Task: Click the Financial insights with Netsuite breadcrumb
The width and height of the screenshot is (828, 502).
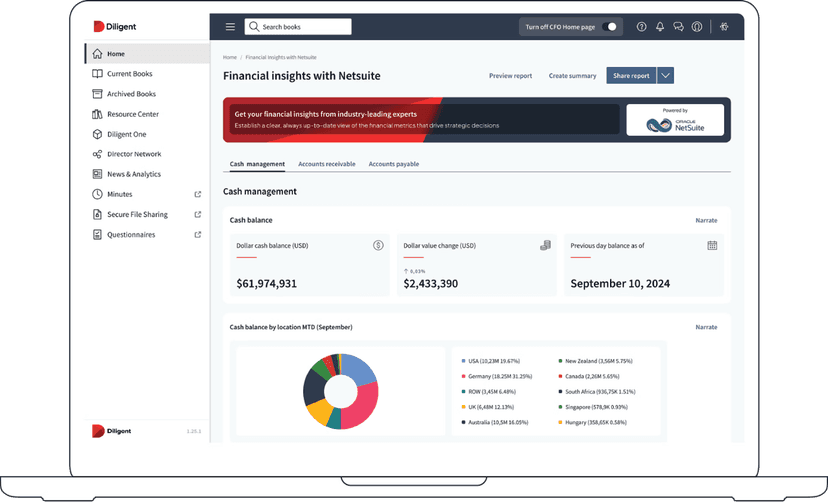Action: click(x=281, y=57)
